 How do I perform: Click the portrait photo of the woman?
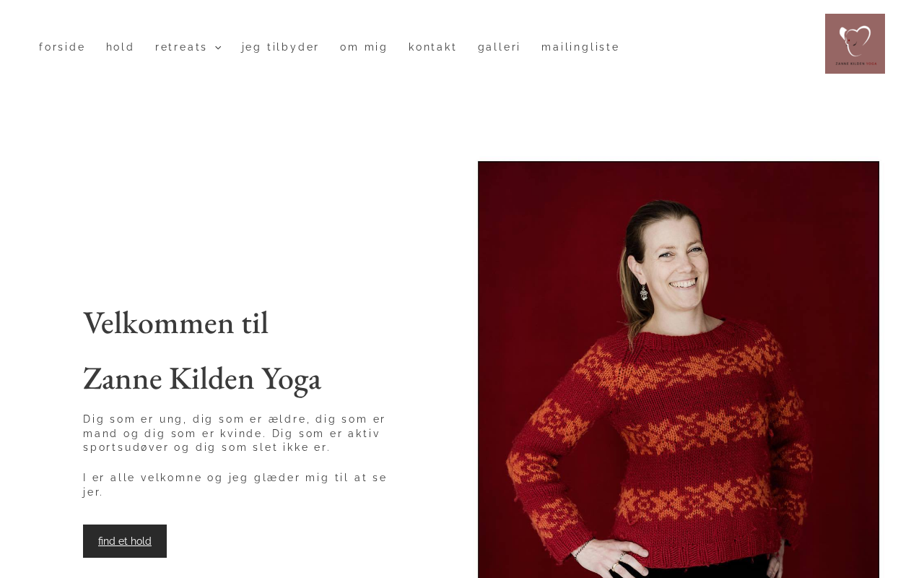pyautogui.click(x=679, y=369)
